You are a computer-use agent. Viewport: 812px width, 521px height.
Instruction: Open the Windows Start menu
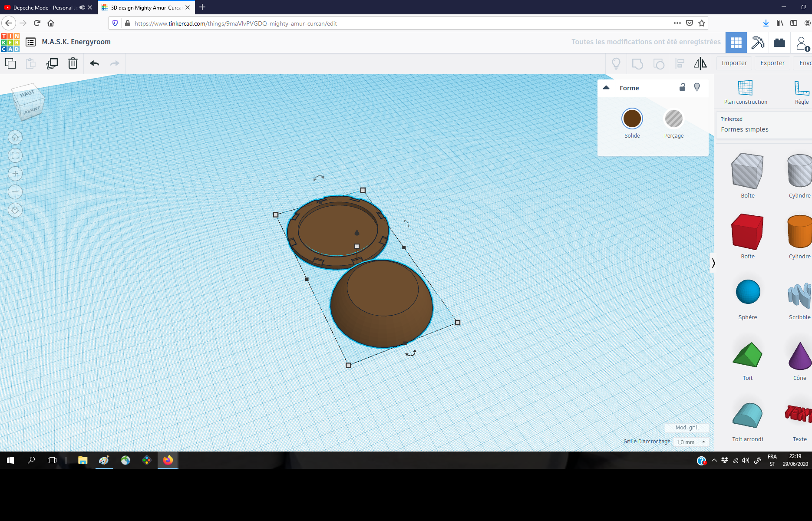[10, 460]
